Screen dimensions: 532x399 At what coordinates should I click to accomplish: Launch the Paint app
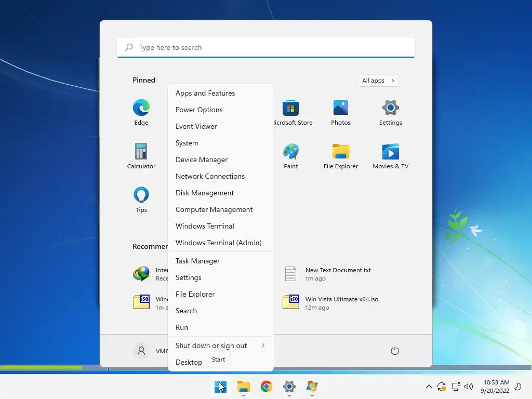tap(291, 156)
